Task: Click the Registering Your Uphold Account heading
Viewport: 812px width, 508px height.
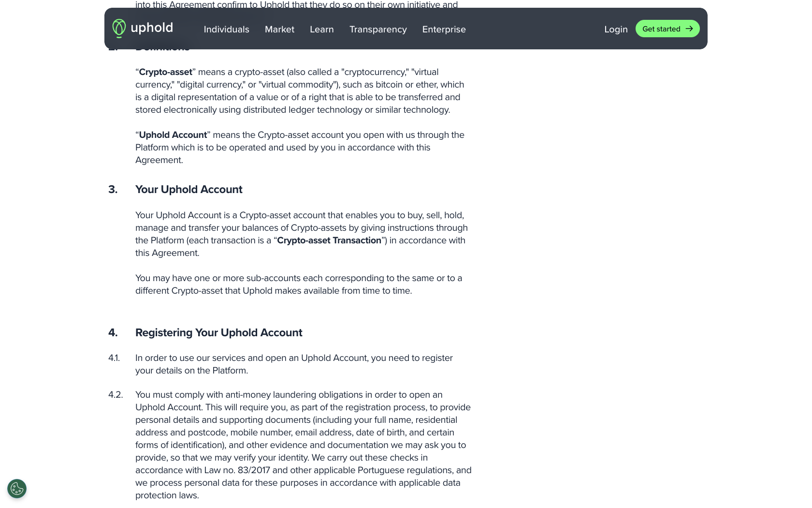Action: pyautogui.click(x=218, y=333)
